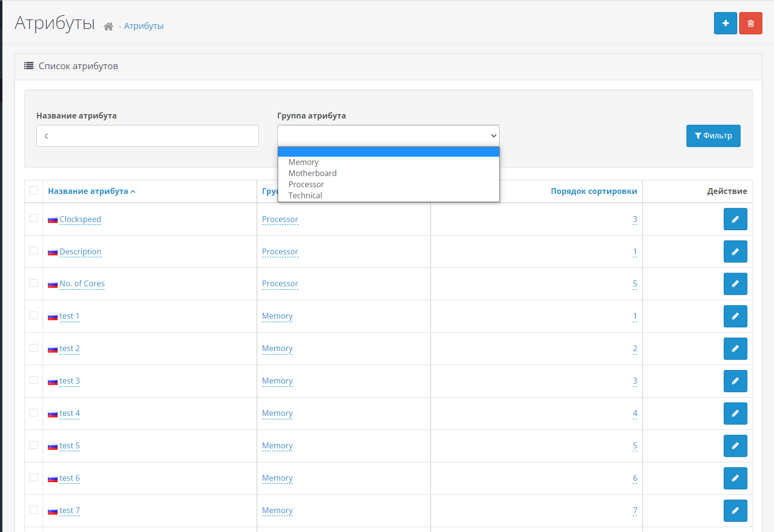The height and width of the screenshot is (532, 774).
Task: Go to dashboard via home icon
Action: click(x=108, y=27)
